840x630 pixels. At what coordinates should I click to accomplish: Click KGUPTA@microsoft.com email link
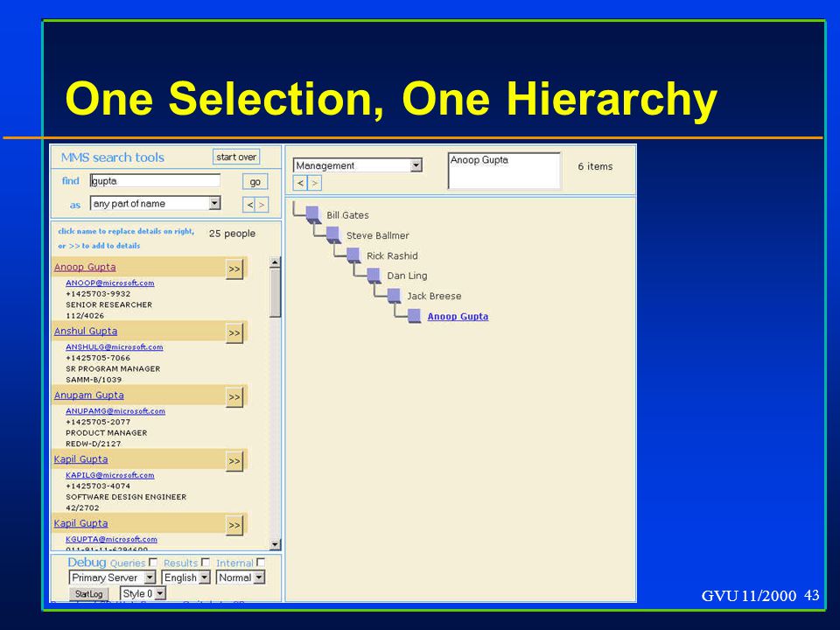tap(111, 539)
